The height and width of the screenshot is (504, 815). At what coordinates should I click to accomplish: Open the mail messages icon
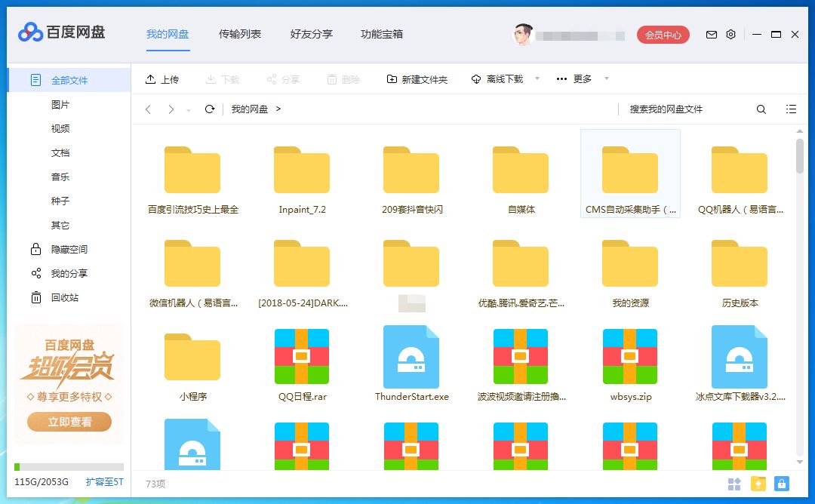click(x=712, y=34)
